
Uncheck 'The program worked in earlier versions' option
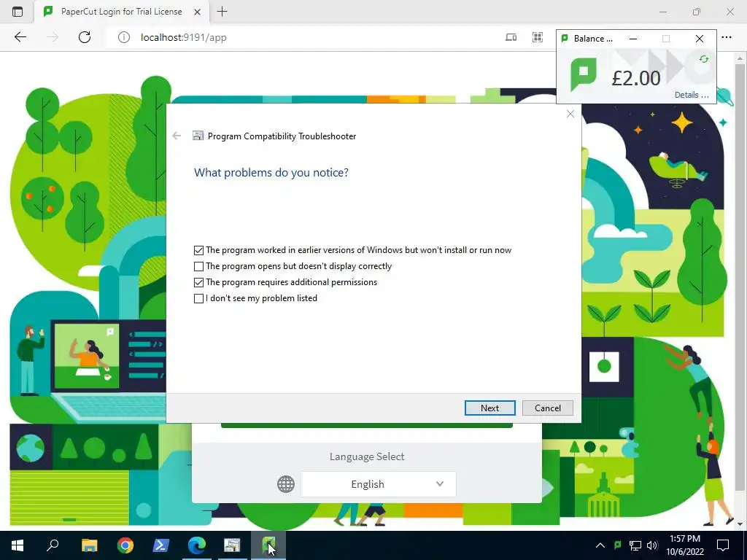click(198, 250)
